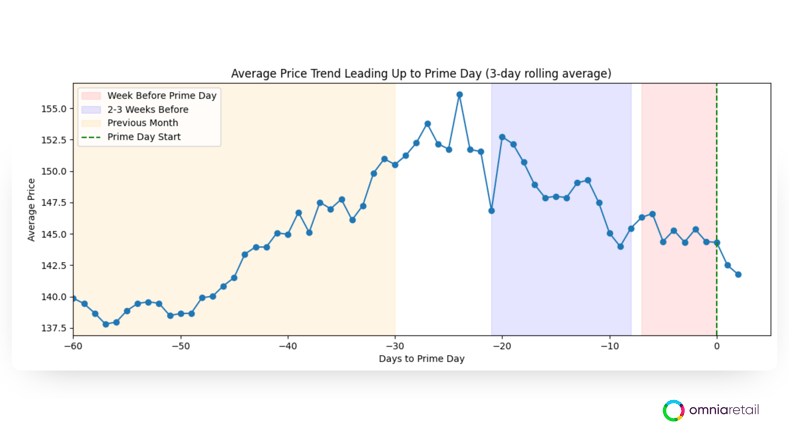789x443 pixels.
Task: Click the chart title about Prime Day trend
Action: [x=421, y=73]
